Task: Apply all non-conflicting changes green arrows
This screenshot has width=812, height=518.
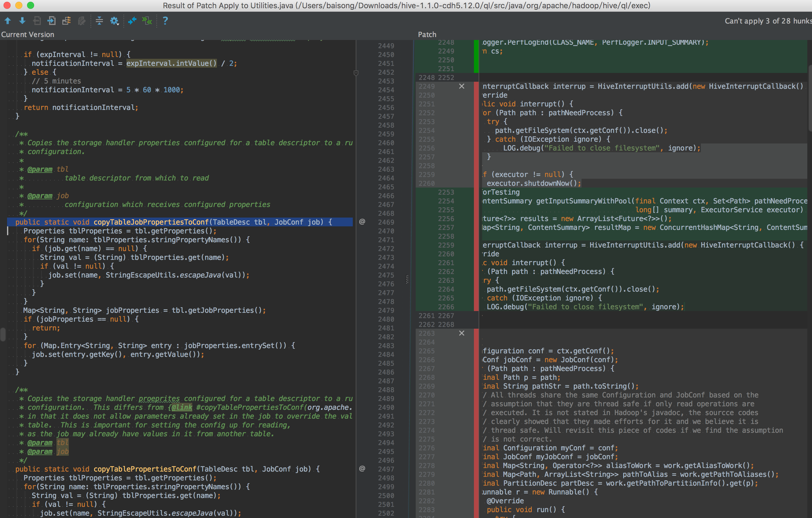Action: (x=147, y=21)
